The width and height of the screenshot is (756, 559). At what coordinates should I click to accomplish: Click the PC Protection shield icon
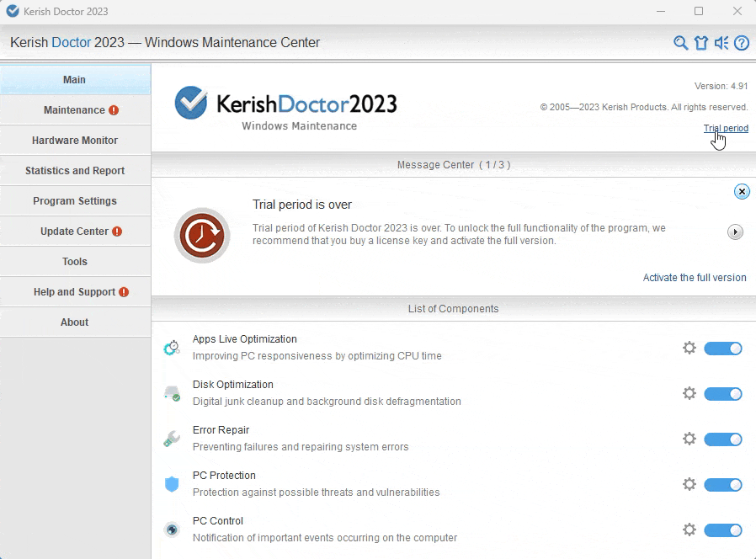(x=172, y=484)
